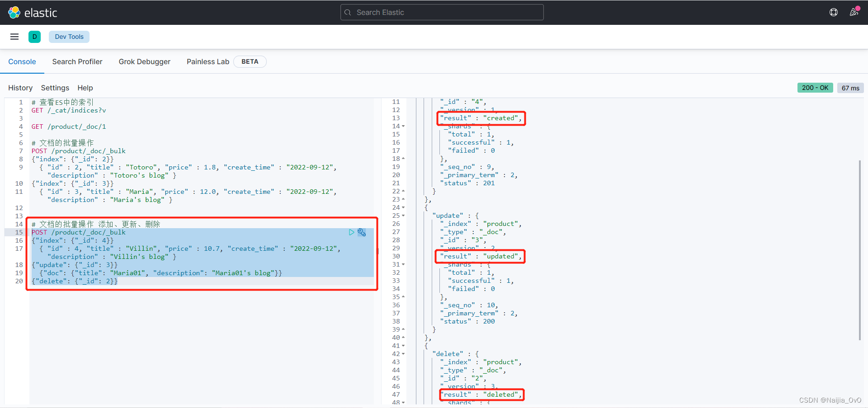Open the hamburger navigation menu
Viewport: 868px width, 408px height.
click(x=14, y=37)
